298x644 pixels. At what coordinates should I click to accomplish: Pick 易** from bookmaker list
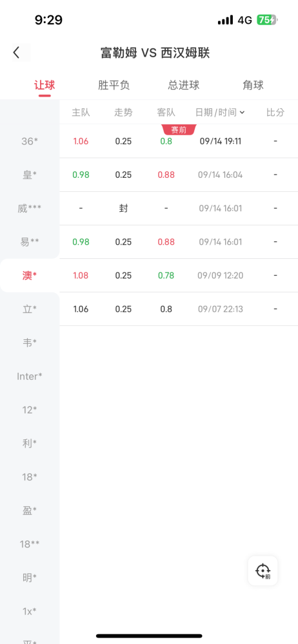[x=30, y=242]
